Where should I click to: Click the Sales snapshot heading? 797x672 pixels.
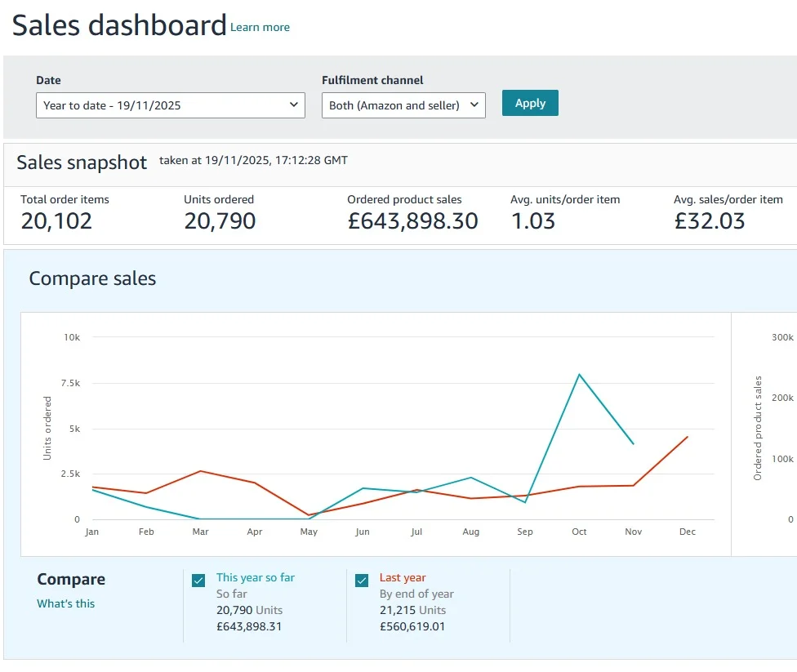[x=82, y=162]
